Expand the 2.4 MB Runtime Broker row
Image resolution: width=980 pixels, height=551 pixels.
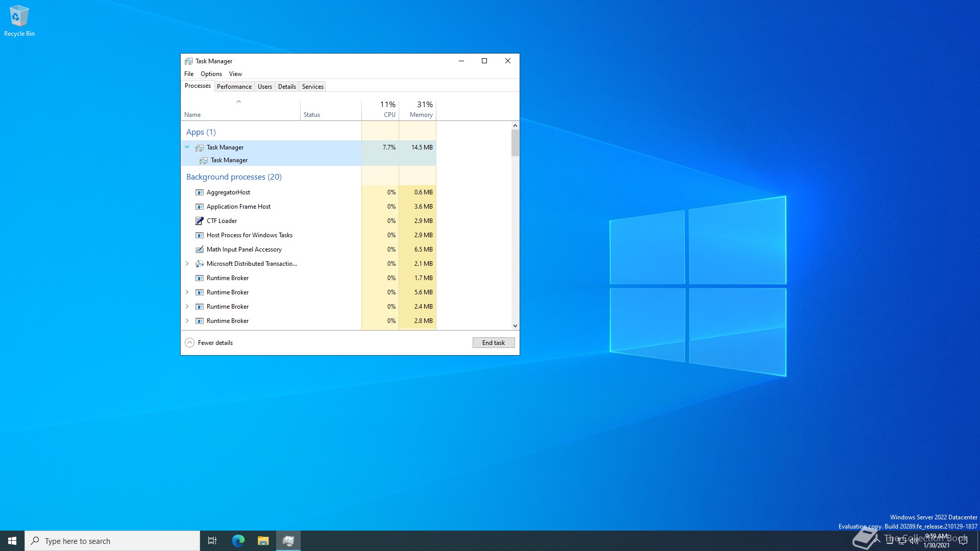187,307
